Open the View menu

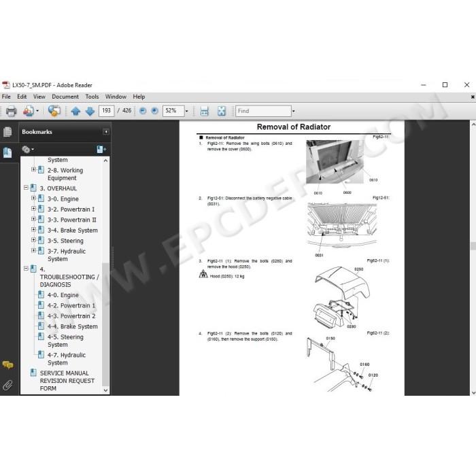(x=39, y=97)
